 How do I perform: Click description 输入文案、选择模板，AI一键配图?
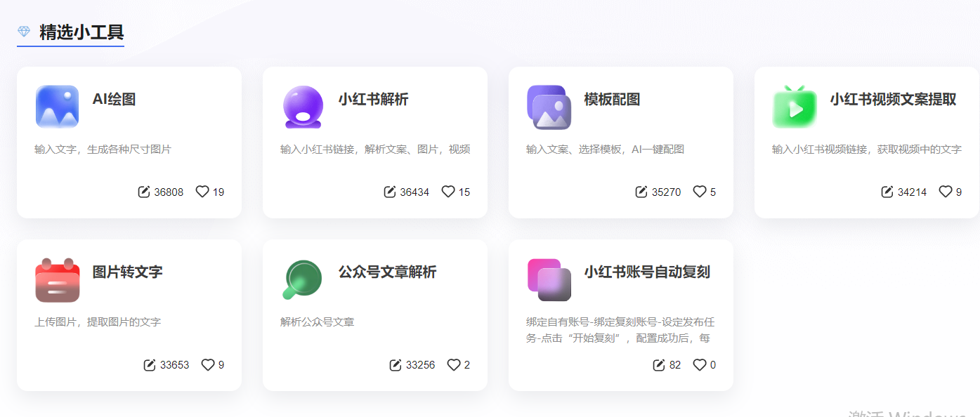click(605, 150)
